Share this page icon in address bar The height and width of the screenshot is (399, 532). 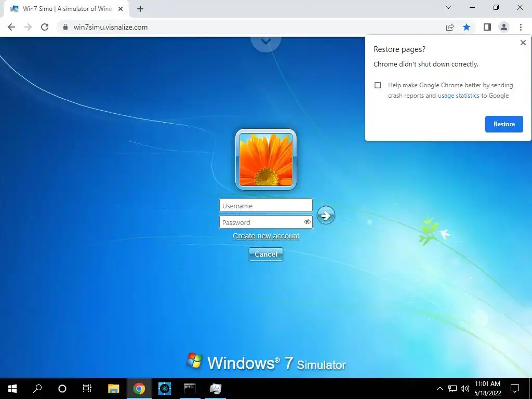click(450, 27)
